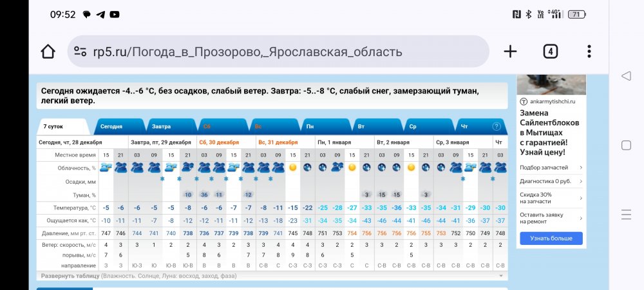This screenshot has height=290, width=644.
Task: Open the ankarmytishchi.ru advertiser link
Action: point(552,101)
